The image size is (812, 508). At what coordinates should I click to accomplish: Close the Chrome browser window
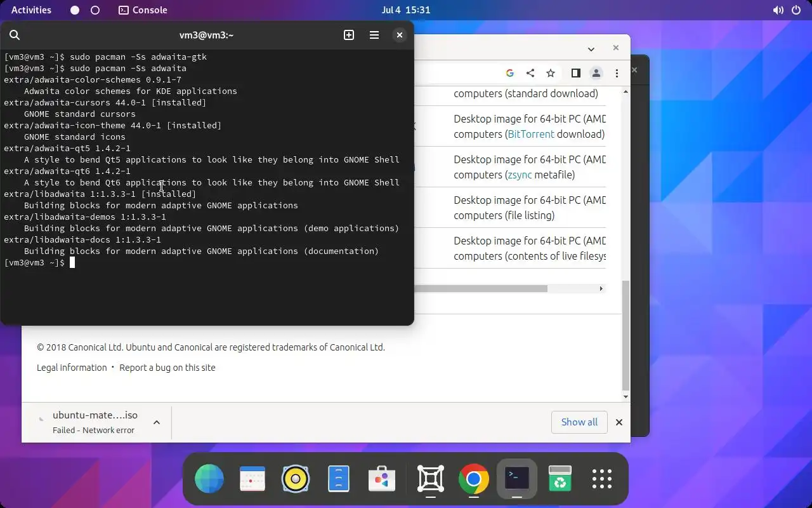tap(615, 48)
